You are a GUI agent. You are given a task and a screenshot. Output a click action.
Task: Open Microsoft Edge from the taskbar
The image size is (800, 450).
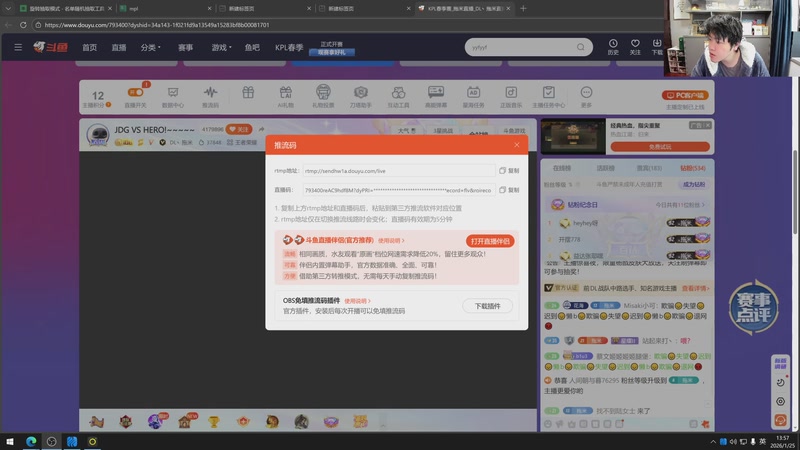tap(31, 441)
